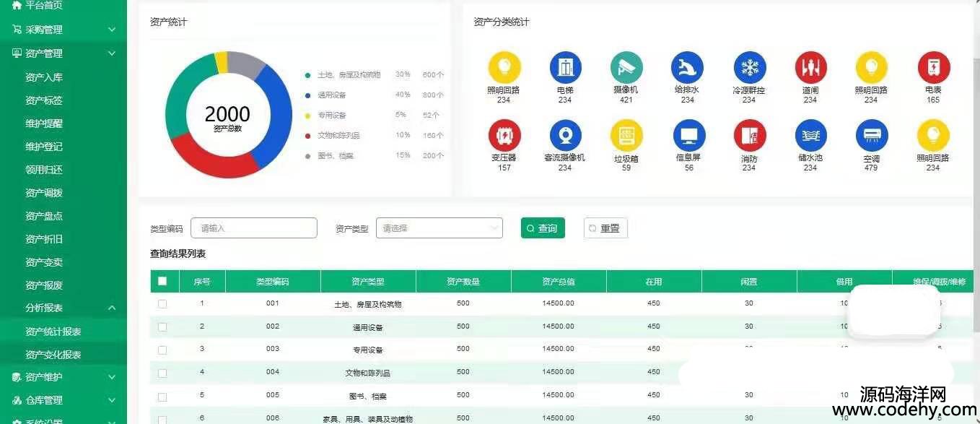
Task: Click the 查询结果列表 heading
Action: (178, 254)
